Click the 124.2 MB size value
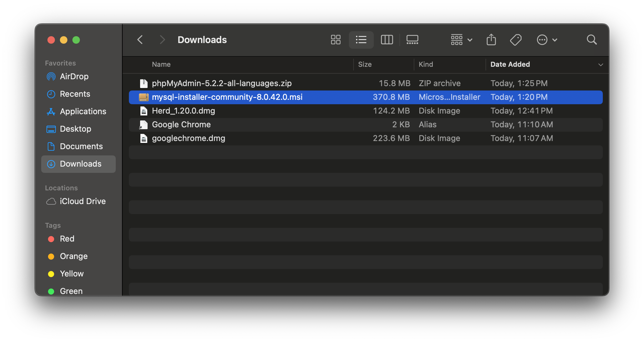The height and width of the screenshot is (342, 644). pos(391,111)
